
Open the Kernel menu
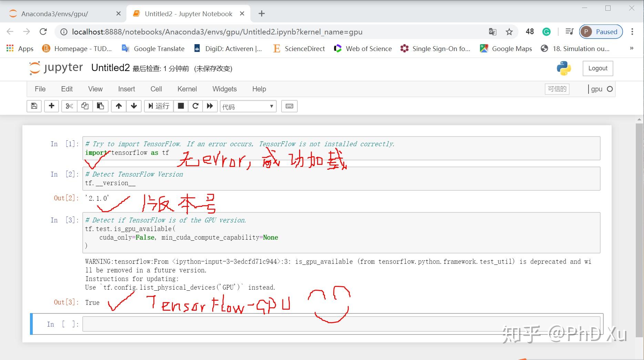pyautogui.click(x=187, y=89)
